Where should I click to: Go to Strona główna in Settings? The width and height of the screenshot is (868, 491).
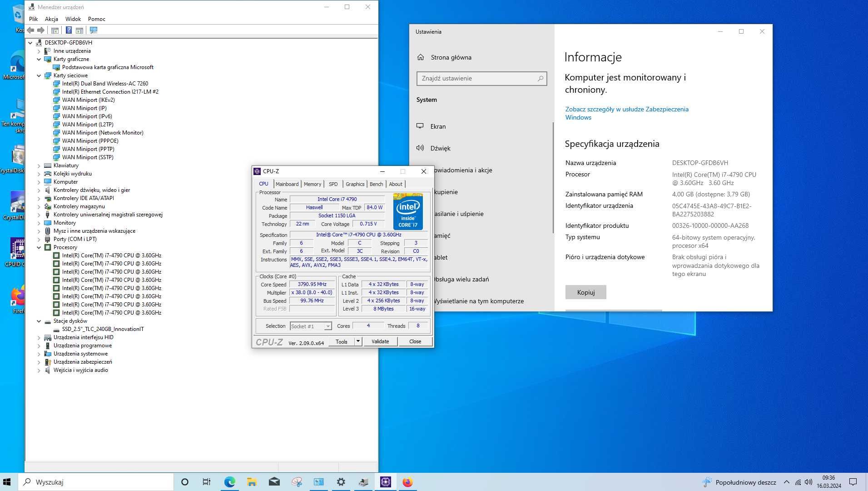coord(451,57)
